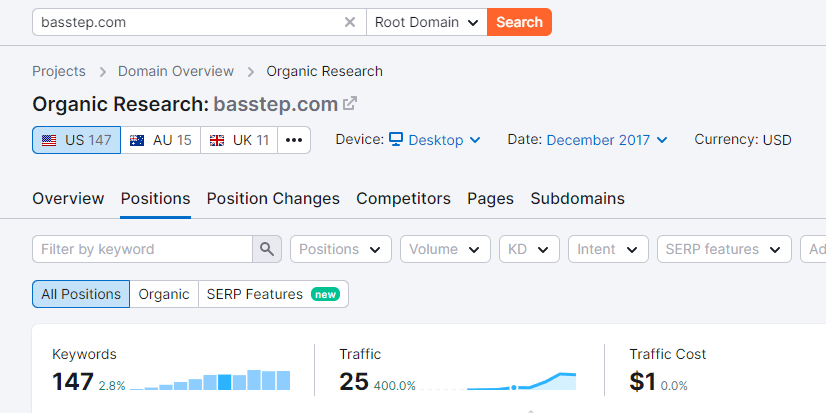Image resolution: width=826 pixels, height=413 pixels.
Task: Open basstep.com external link icon
Action: 350,103
